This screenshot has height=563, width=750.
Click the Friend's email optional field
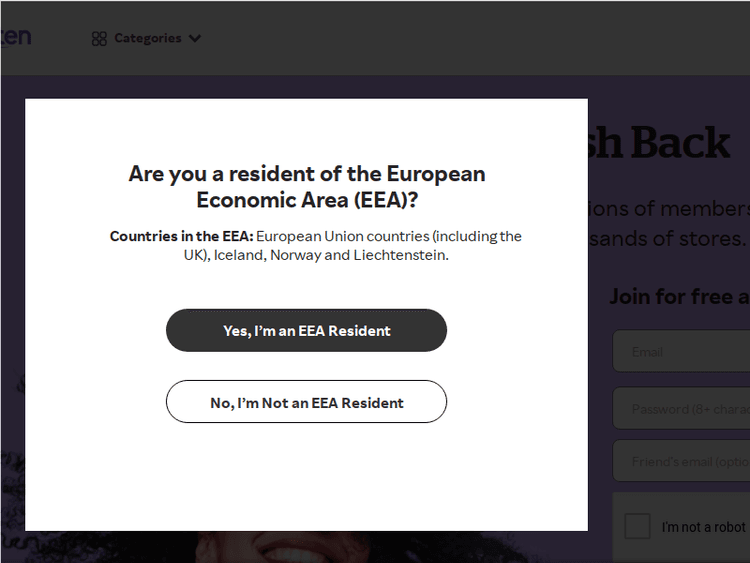pos(681,462)
